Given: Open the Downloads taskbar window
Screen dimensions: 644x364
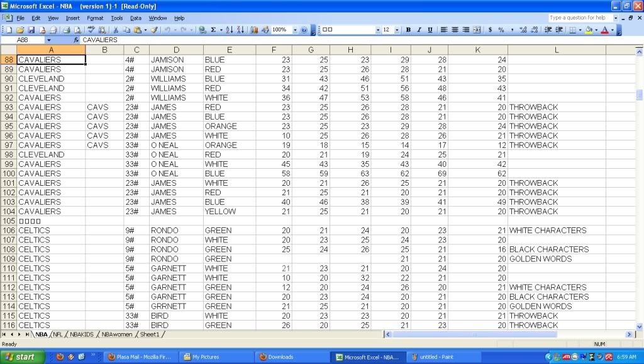Looking at the screenshot, I should tap(293, 357).
